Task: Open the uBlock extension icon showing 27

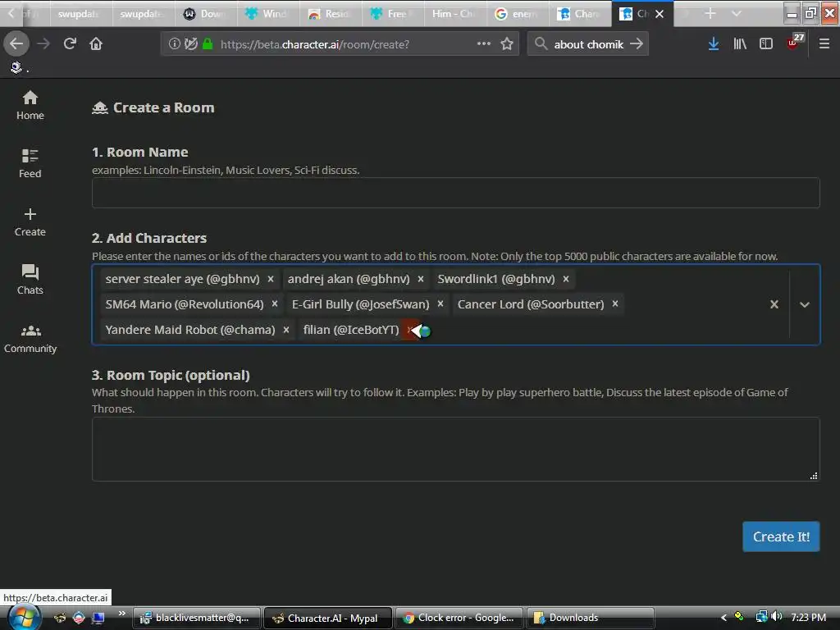Action: pyautogui.click(x=794, y=43)
